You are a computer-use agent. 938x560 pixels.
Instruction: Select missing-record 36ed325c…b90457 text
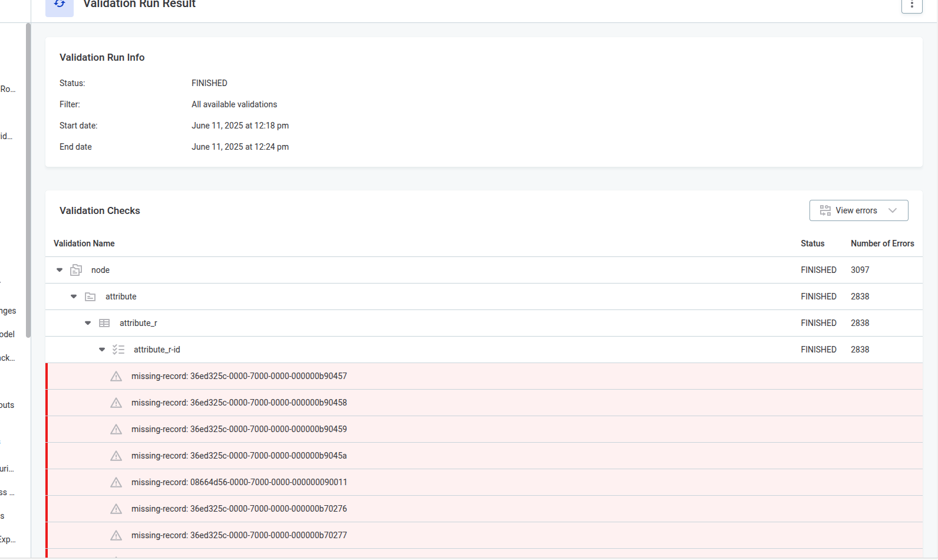[x=239, y=376]
